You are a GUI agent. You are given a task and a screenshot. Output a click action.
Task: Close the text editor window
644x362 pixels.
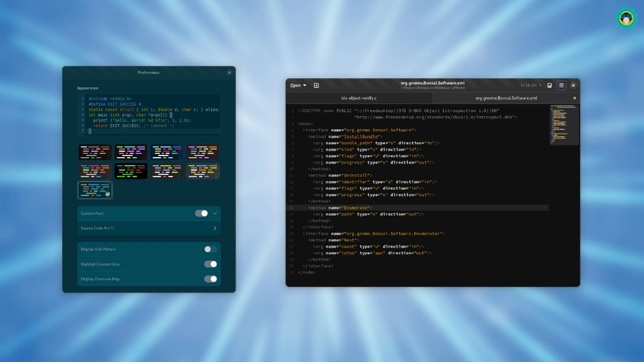pos(573,85)
